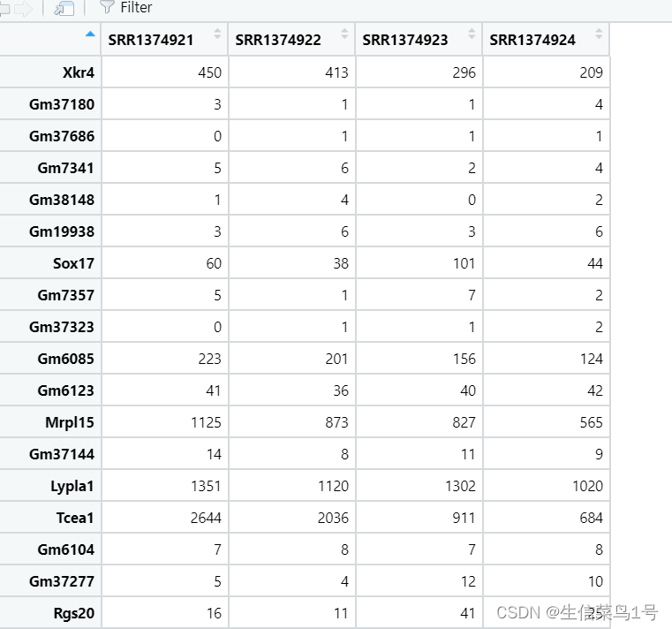Select the Gm37323 row name
This screenshot has height=629, width=672.
click(x=50, y=327)
